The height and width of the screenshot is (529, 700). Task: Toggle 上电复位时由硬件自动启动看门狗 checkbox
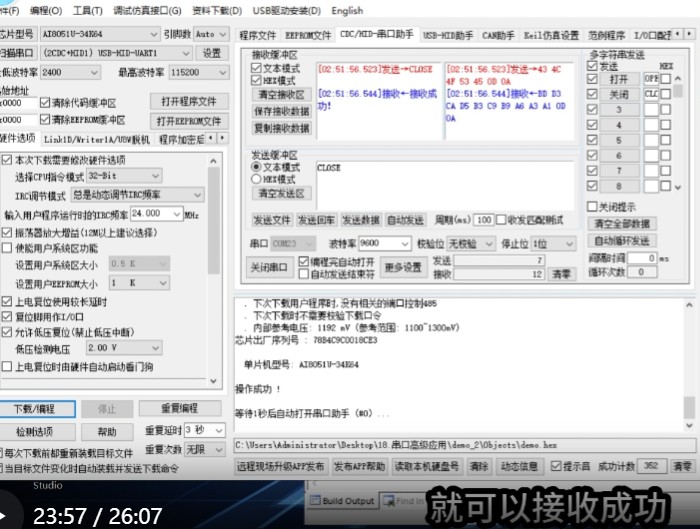[7, 367]
